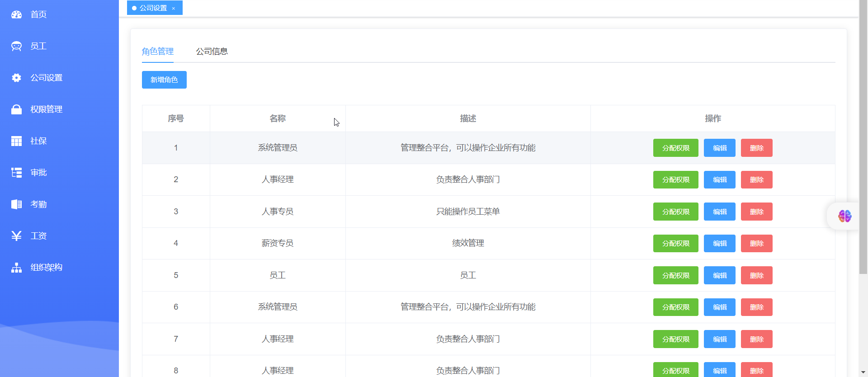Click the 社保 table icon in sidebar

[x=16, y=141]
